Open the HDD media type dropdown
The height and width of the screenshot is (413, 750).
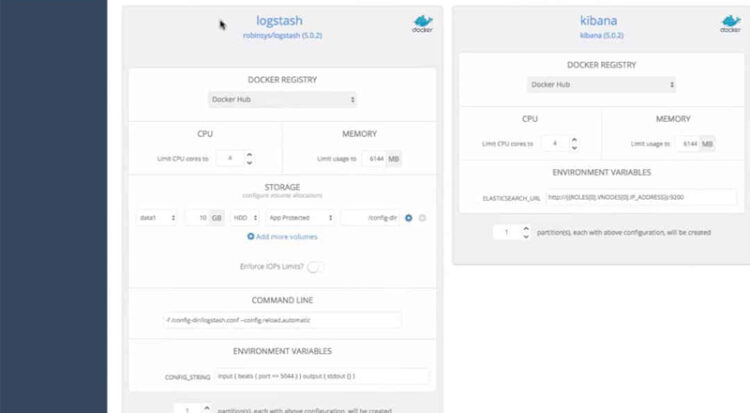click(245, 218)
